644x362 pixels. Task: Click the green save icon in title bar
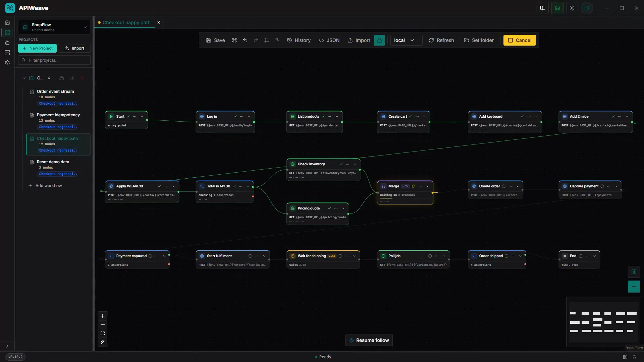[x=557, y=8]
